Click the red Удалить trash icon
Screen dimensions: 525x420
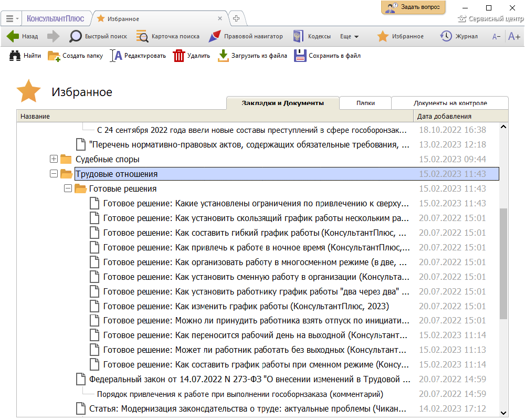pyautogui.click(x=179, y=56)
